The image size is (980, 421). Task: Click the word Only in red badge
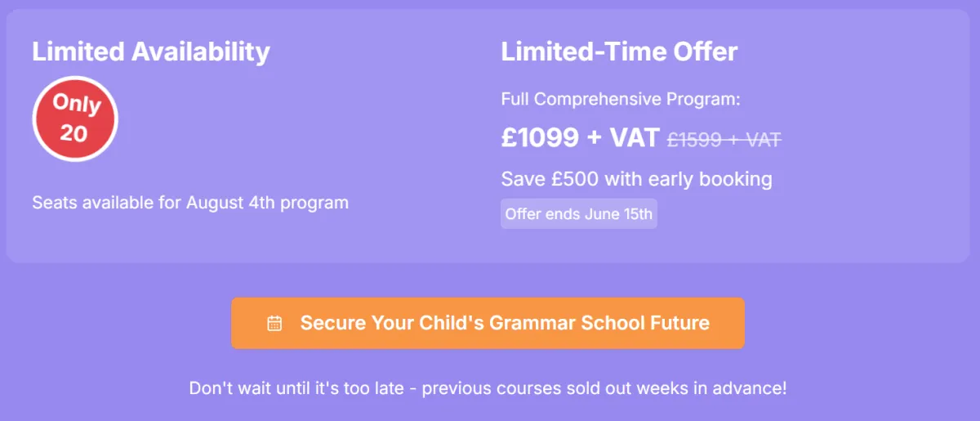pos(76,105)
